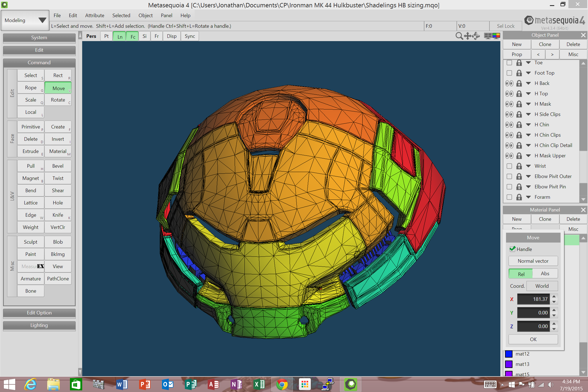The image size is (588, 392).
Task: Toggle Ln line display in viewport
Action: pyautogui.click(x=120, y=36)
